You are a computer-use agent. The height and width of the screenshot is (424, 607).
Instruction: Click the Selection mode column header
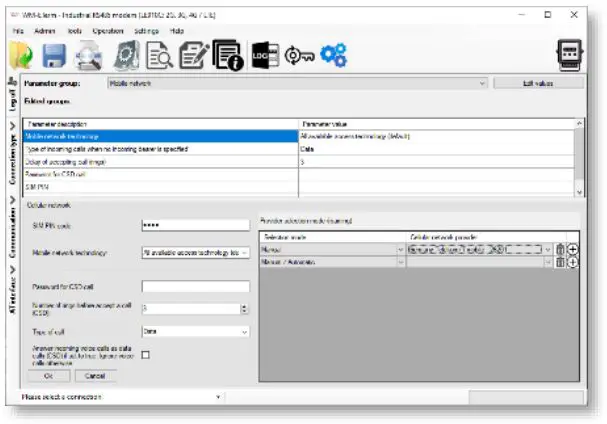coord(333,237)
